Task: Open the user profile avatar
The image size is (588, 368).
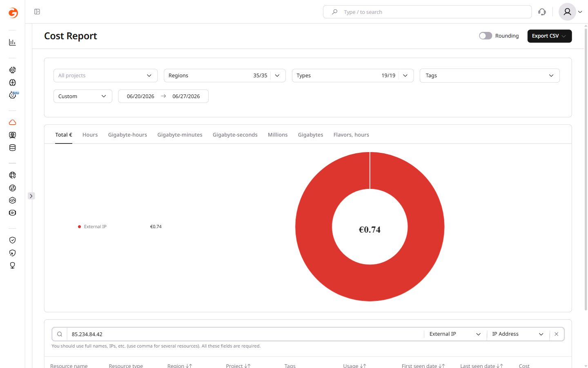Action: point(567,12)
